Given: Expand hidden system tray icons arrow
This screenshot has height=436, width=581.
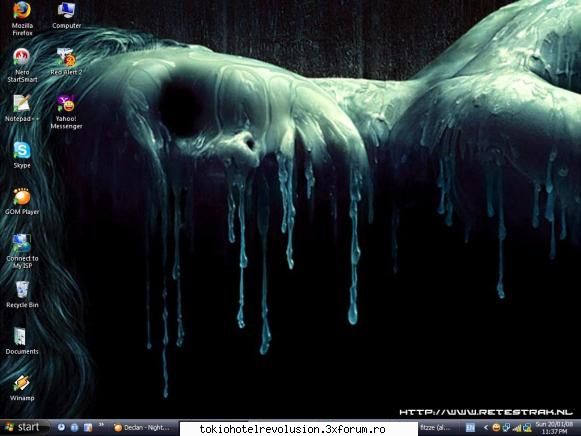Looking at the screenshot, I should click(x=485, y=428).
